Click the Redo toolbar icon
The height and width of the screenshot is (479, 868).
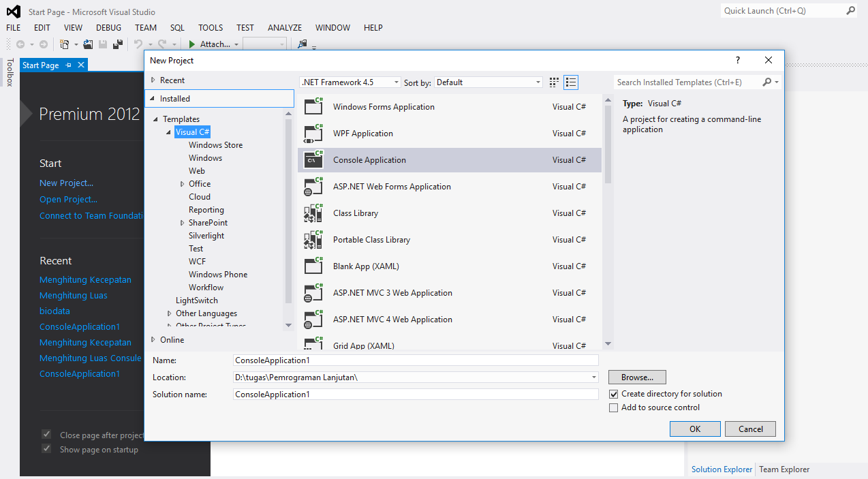[x=162, y=44]
